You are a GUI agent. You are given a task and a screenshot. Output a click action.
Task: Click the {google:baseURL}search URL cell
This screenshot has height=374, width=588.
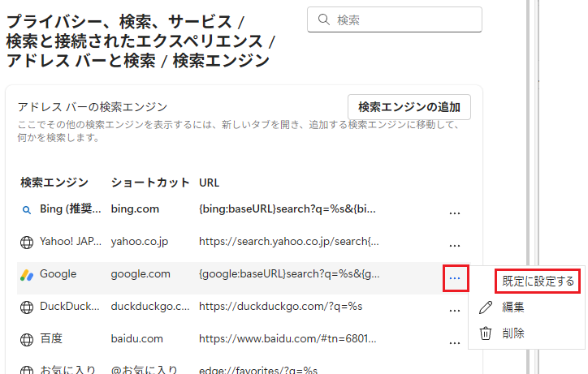[289, 274]
